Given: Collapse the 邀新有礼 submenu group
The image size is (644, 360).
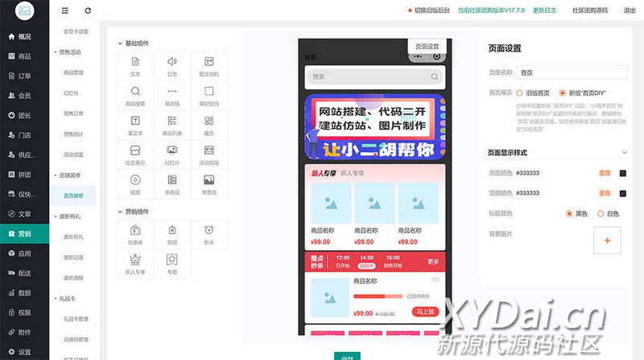Looking at the screenshot, I should pos(69,217).
